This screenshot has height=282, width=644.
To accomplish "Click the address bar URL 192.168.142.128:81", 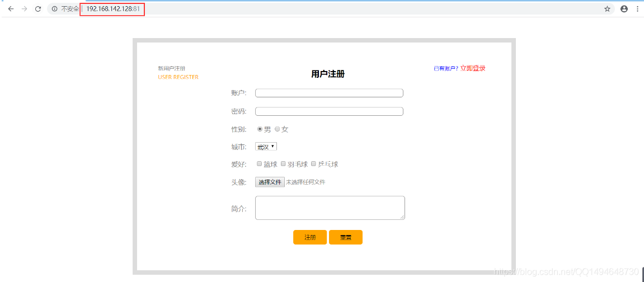I will (x=112, y=9).
